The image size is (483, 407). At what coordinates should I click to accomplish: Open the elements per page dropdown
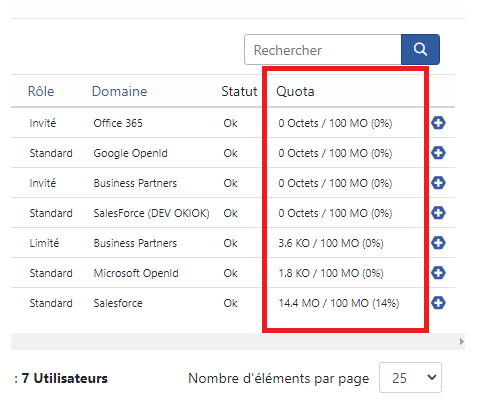410,378
